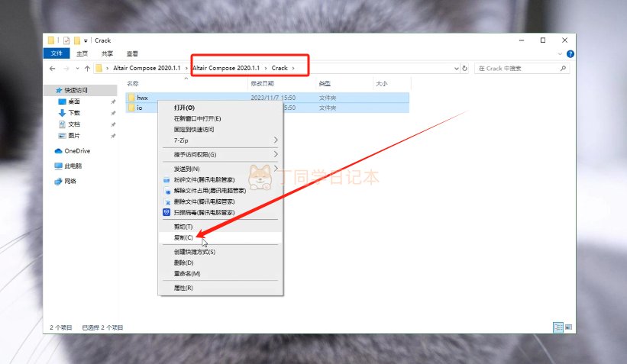Open 此电脑 in sidebar

[x=73, y=166]
